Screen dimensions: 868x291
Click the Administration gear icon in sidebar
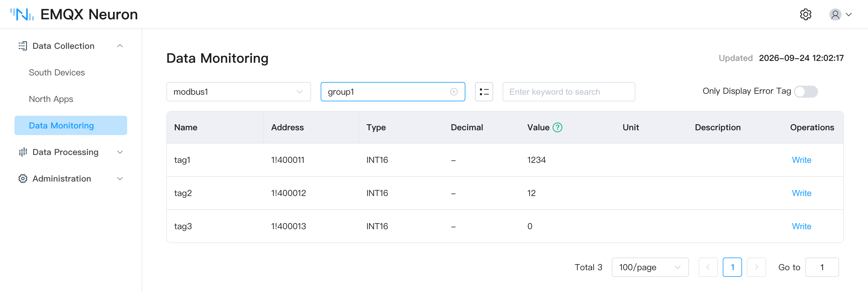[23, 179]
